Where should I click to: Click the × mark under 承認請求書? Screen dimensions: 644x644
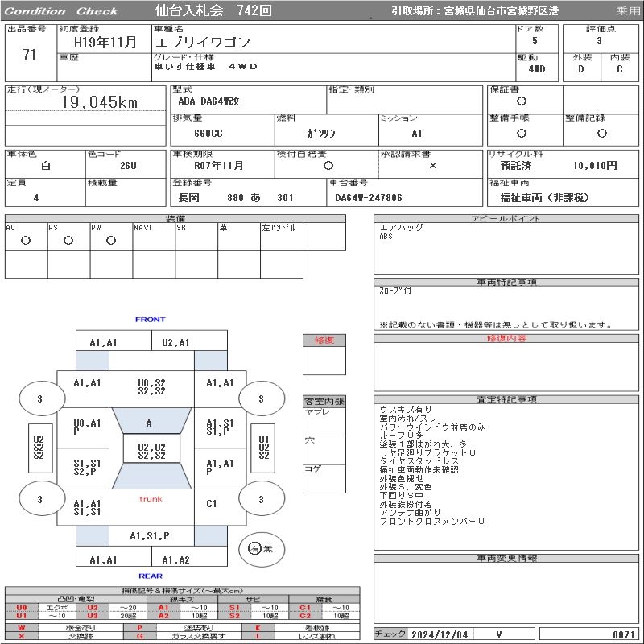(x=432, y=166)
